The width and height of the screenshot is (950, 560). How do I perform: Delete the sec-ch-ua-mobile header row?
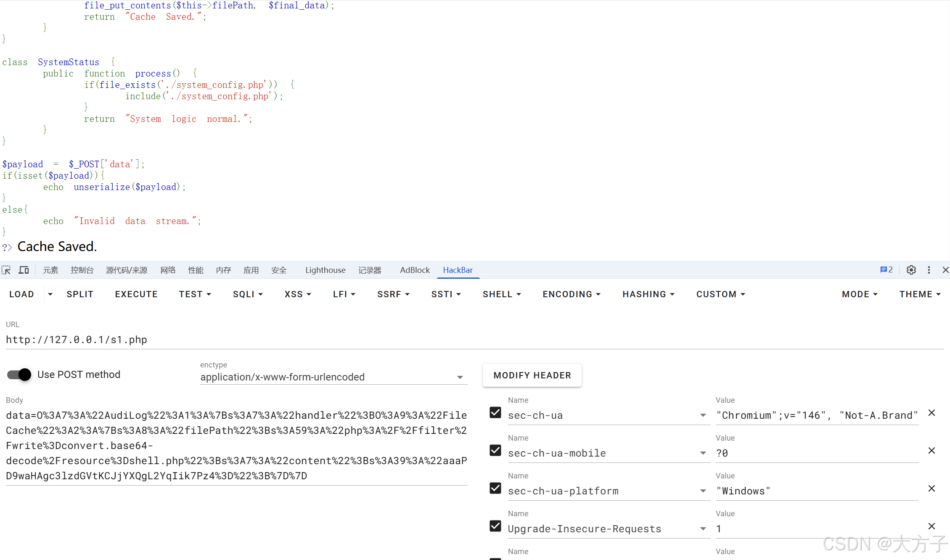[931, 451]
